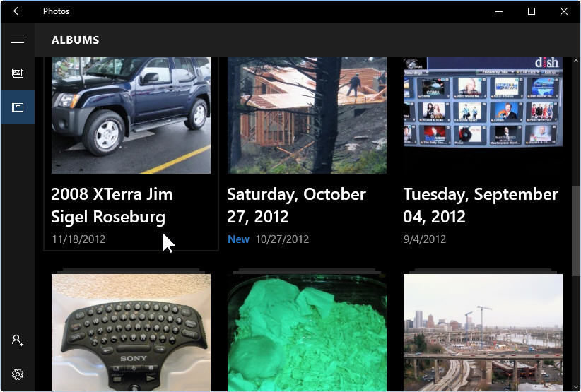Open the green substance album thumbnail

pos(307,332)
